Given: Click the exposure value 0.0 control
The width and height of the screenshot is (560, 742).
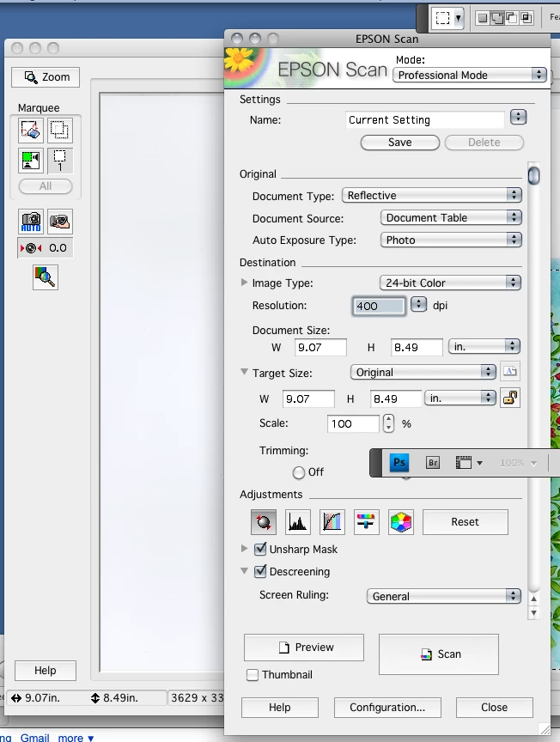Looking at the screenshot, I should 46,248.
